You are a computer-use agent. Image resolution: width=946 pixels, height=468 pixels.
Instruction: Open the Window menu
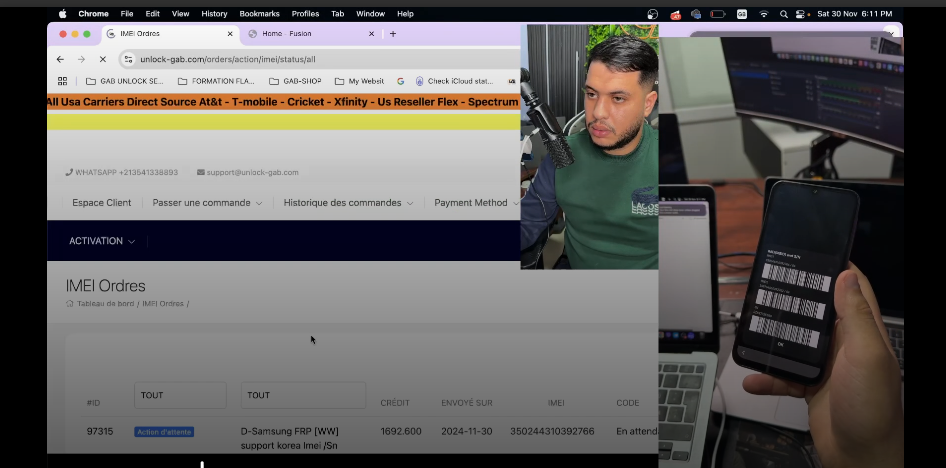pos(370,14)
